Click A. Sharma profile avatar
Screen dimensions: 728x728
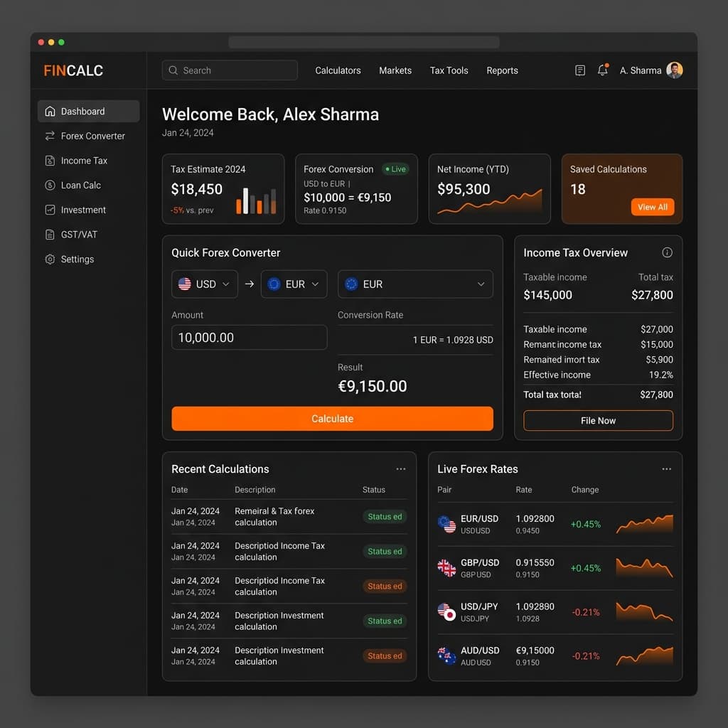[x=674, y=70]
